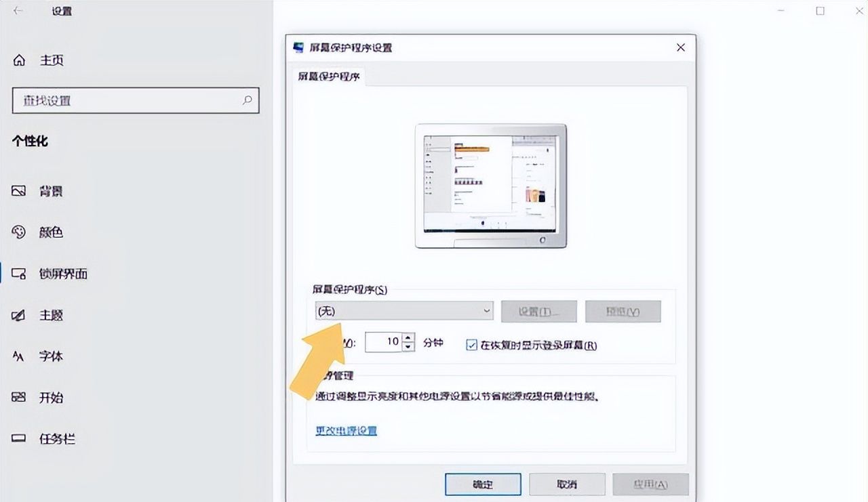Viewport: 868px width, 502px height.
Task: Maximize the Settings window
Action: (821, 11)
